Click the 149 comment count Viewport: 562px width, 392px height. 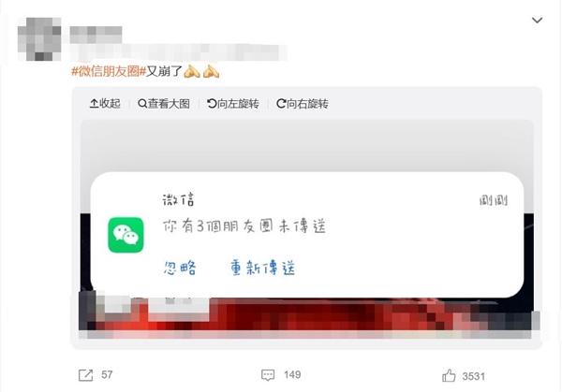[x=292, y=375]
